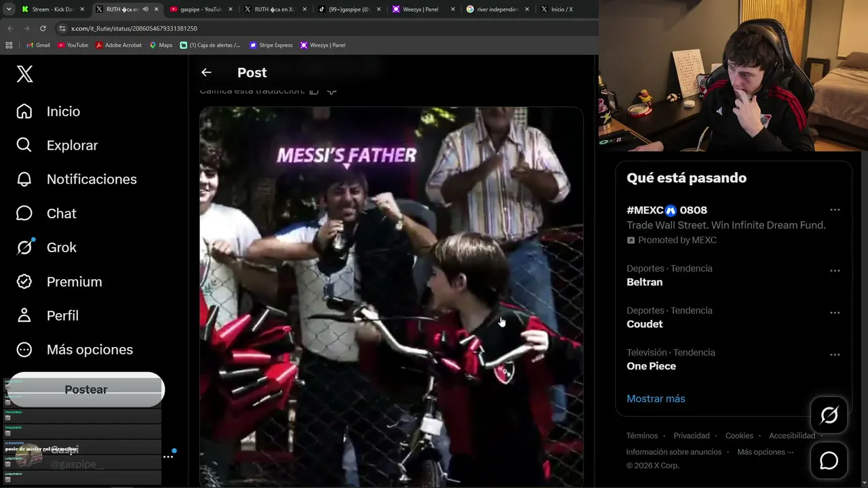Screen dimensions: 868x488
Task: Click the browser back arrow
Action: click(x=10, y=28)
